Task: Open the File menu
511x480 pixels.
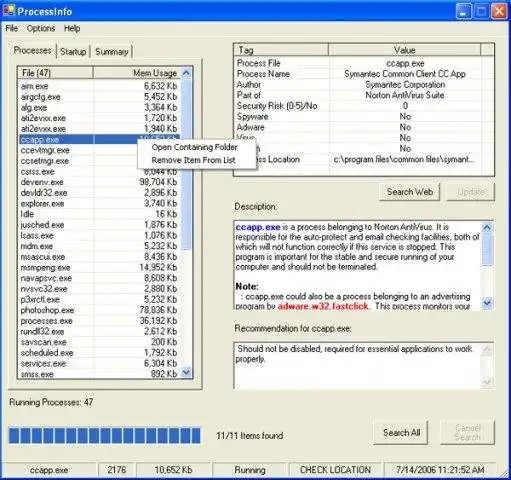Action: click(12, 28)
